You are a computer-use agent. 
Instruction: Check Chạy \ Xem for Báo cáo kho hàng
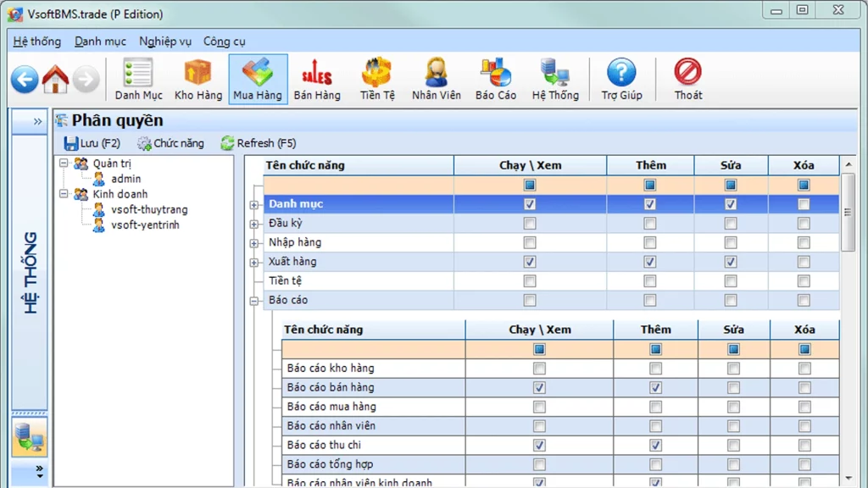539,369
